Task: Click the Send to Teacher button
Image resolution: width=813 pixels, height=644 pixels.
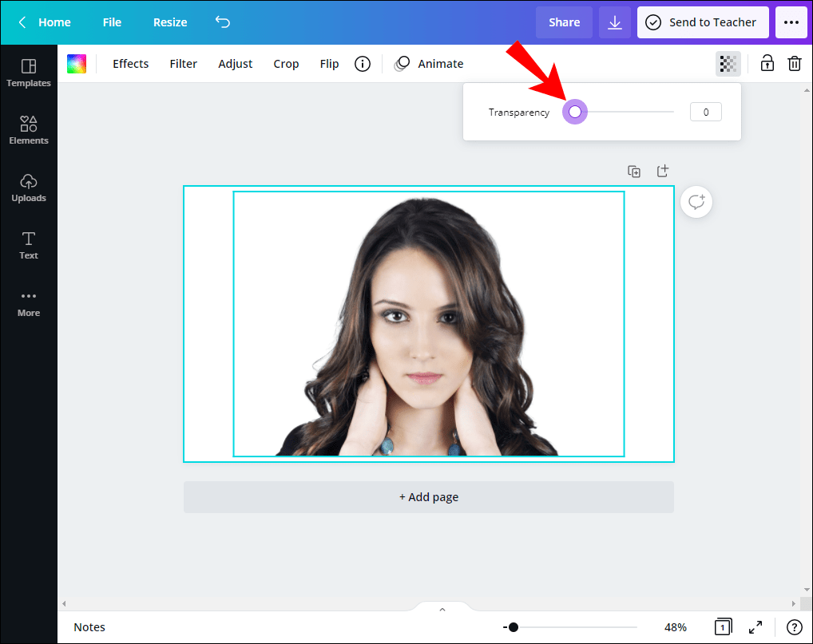Action: click(x=703, y=22)
